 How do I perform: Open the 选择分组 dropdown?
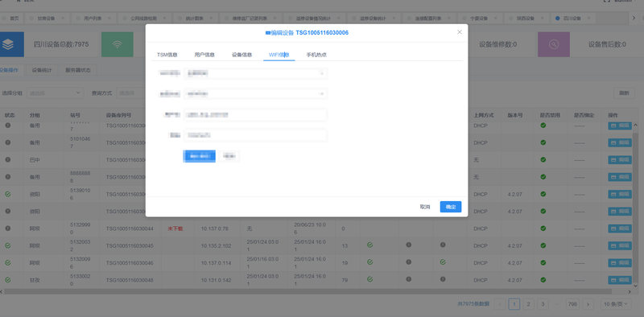tap(55, 93)
